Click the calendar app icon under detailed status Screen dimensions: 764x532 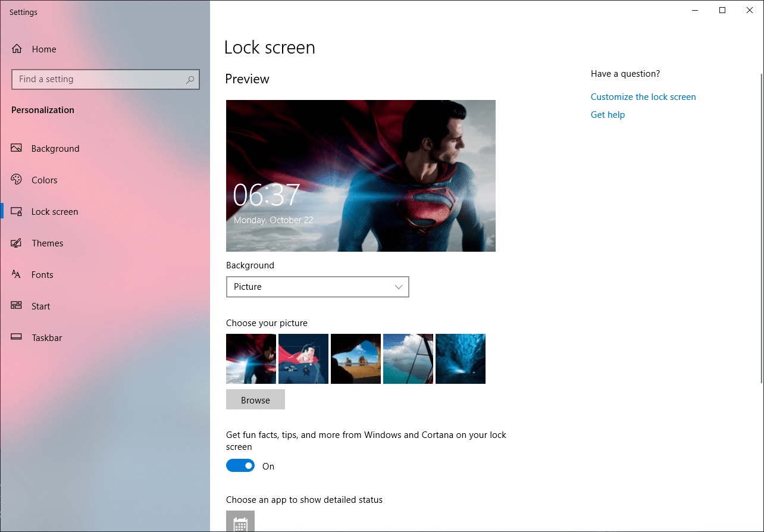tap(240, 522)
